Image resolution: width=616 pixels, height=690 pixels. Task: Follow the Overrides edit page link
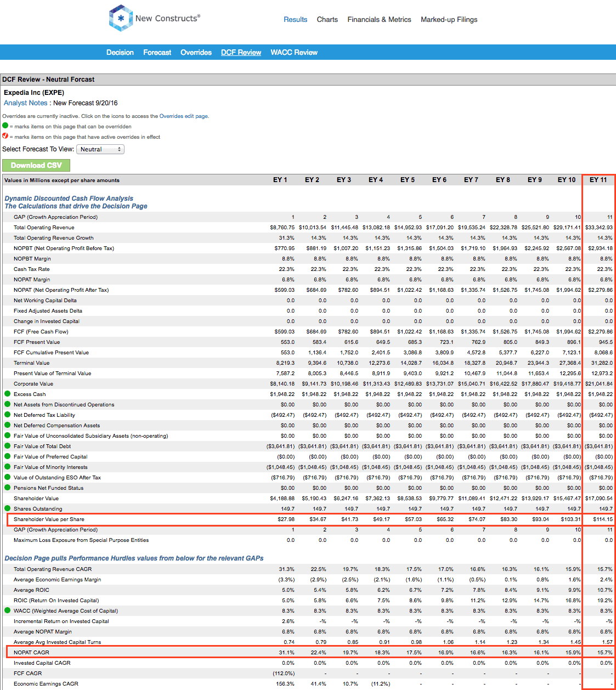184,116
